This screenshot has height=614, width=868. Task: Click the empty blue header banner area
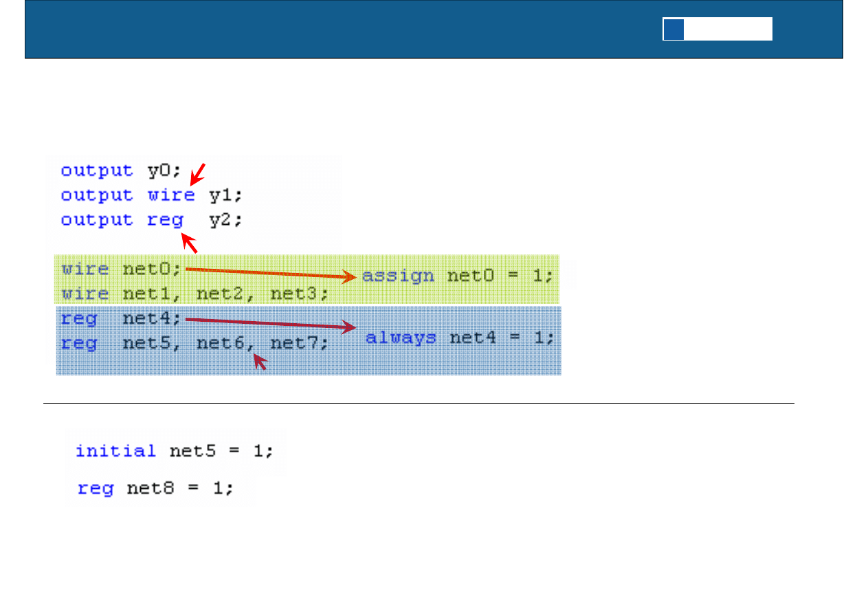pyautogui.click(x=344, y=30)
